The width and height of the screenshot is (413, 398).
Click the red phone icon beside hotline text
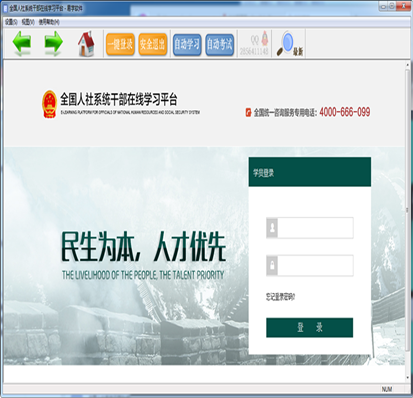248,112
